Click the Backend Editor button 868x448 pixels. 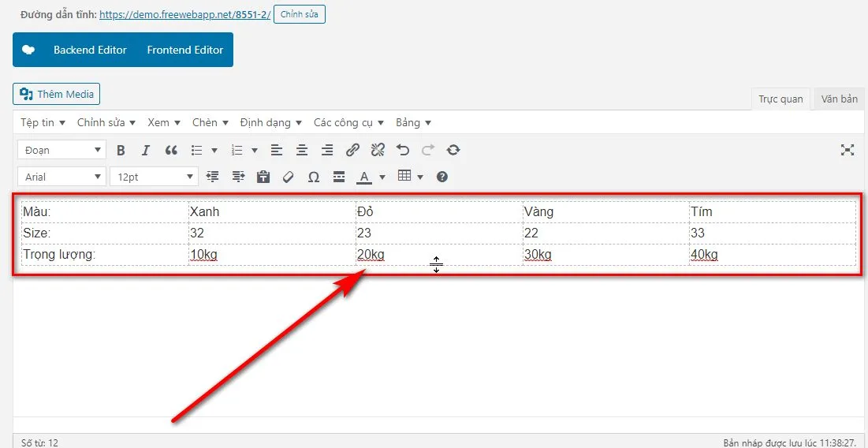90,50
